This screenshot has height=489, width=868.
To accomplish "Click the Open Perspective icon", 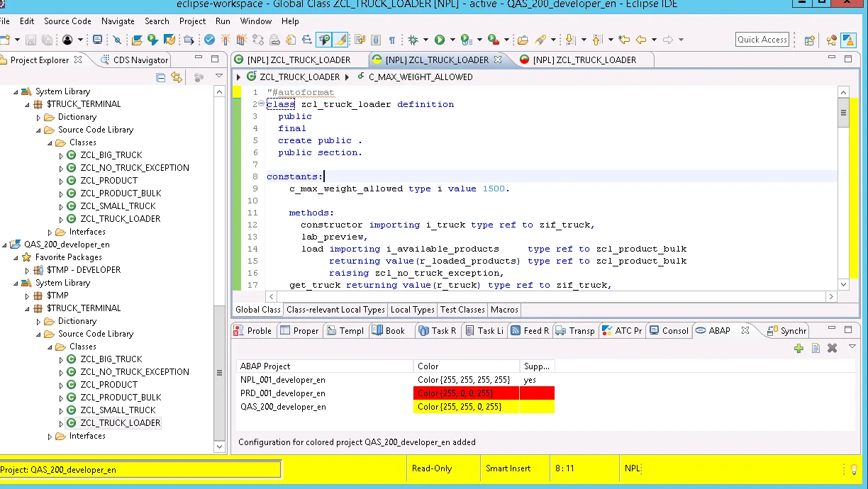I will point(809,40).
